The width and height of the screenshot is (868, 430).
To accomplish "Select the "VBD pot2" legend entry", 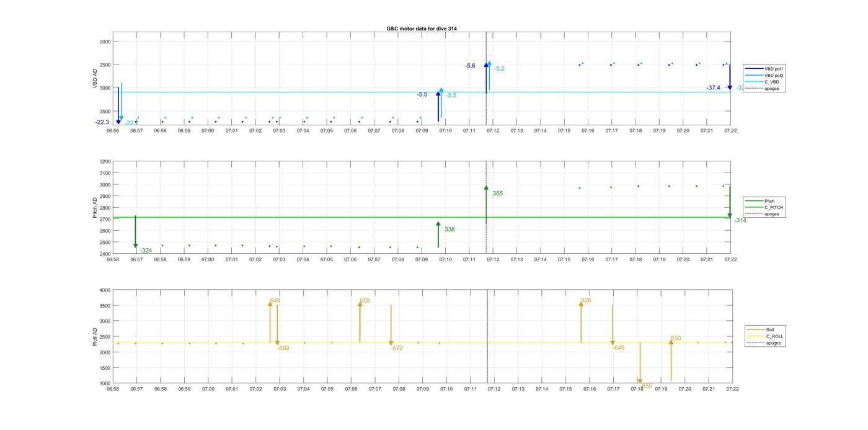I will pos(763,75).
